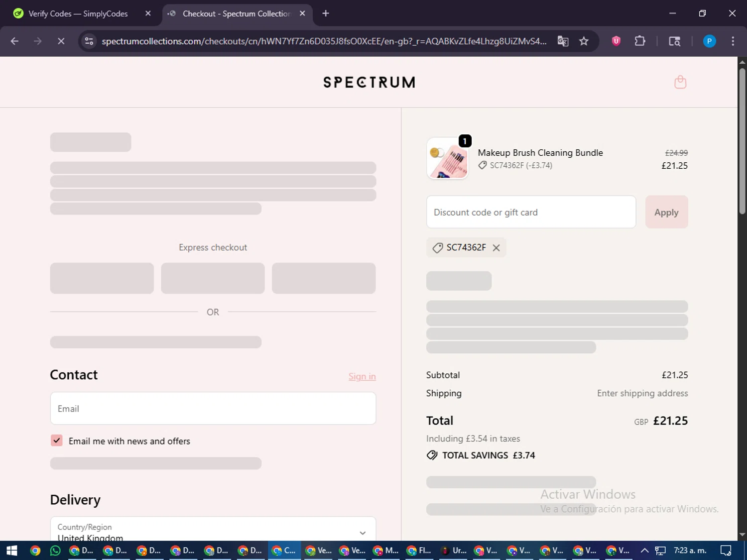Screen dimensions: 747x560
Task: Open the side panel search icon
Action: click(x=674, y=41)
